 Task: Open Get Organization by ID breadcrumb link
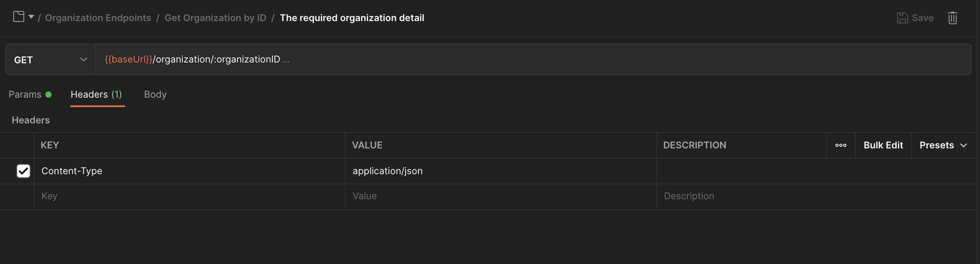215,18
